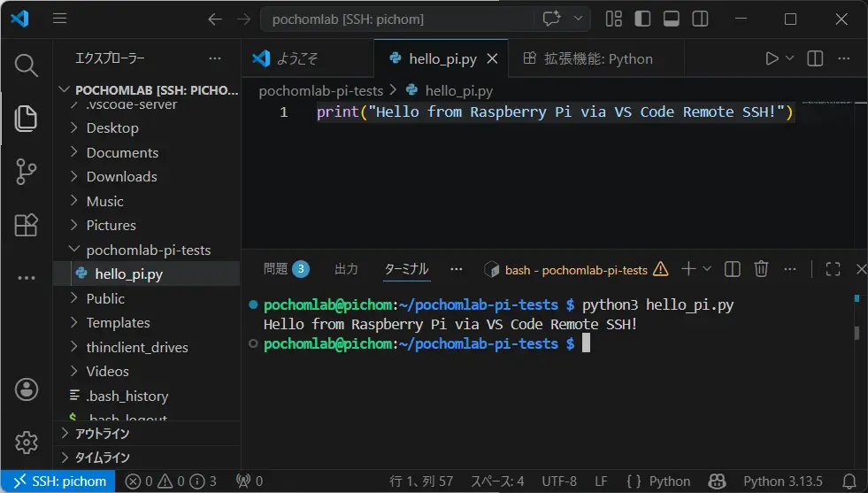Switch to the 出力 panel tab
The width and height of the screenshot is (868, 493).
pyautogui.click(x=347, y=269)
